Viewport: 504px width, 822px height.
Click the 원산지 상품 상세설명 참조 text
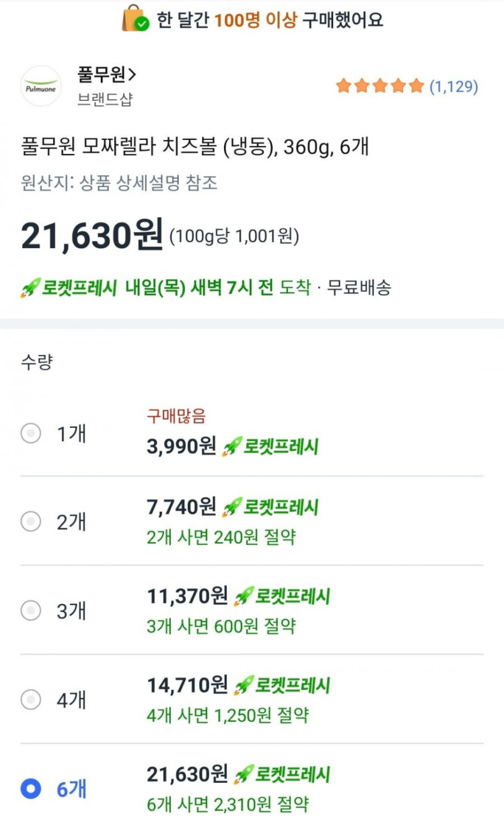119,182
